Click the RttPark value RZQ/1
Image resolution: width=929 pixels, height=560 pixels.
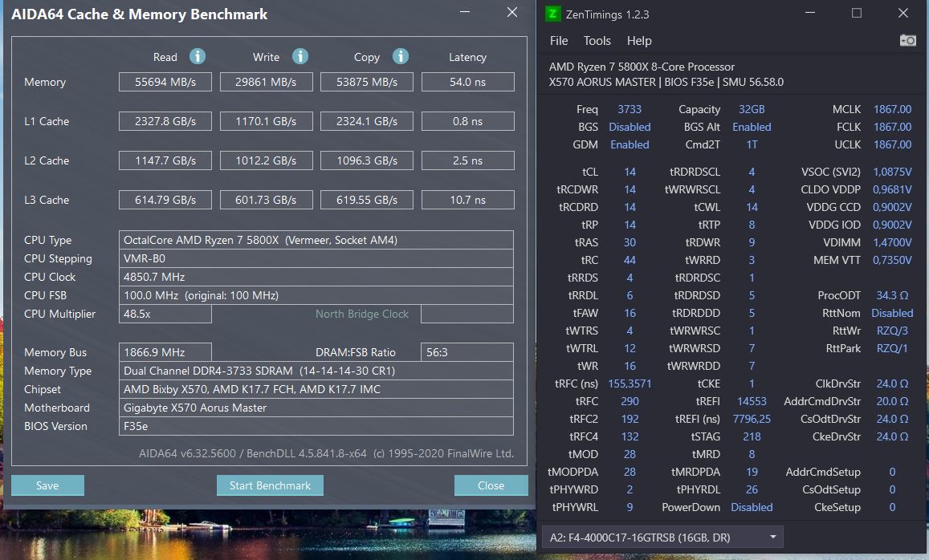coord(892,348)
